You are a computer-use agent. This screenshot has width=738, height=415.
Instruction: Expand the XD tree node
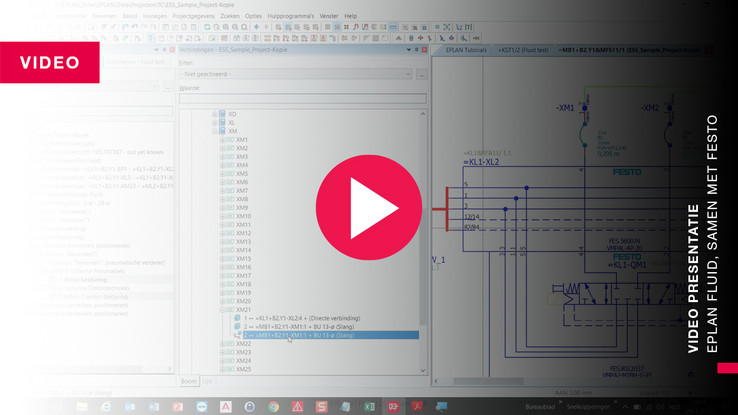coord(214,114)
